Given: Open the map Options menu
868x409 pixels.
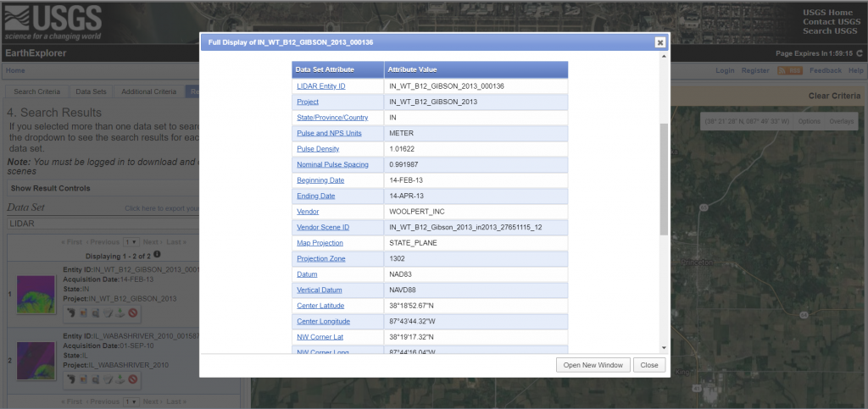Looking at the screenshot, I should (810, 122).
